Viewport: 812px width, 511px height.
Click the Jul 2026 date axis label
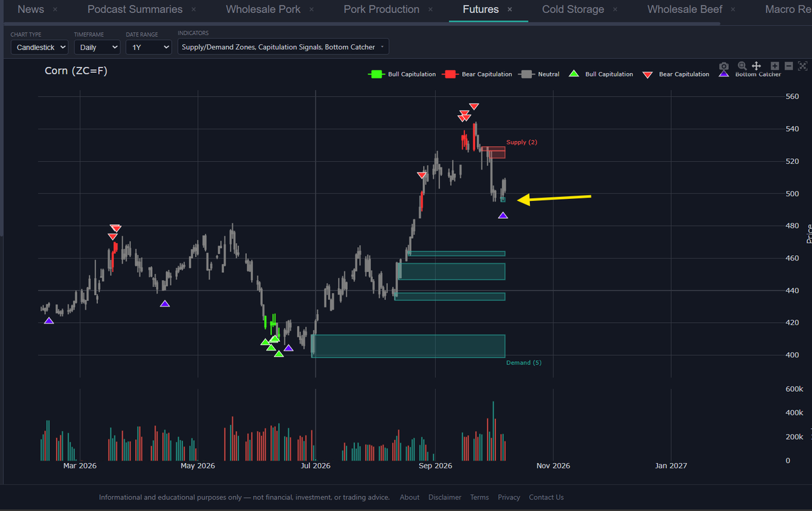point(315,466)
